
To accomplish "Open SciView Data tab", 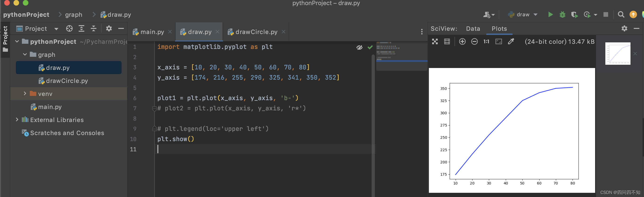I will point(473,29).
